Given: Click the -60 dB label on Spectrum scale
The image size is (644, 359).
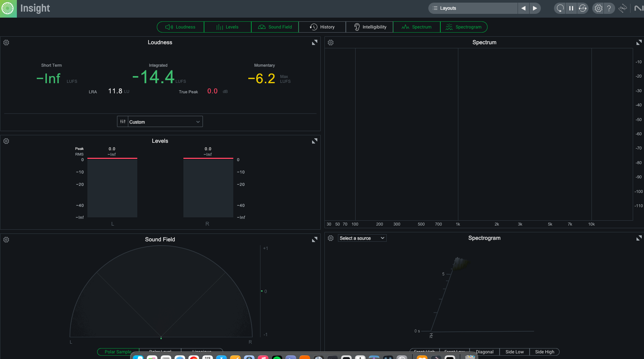Looking at the screenshot, I should [x=639, y=134].
